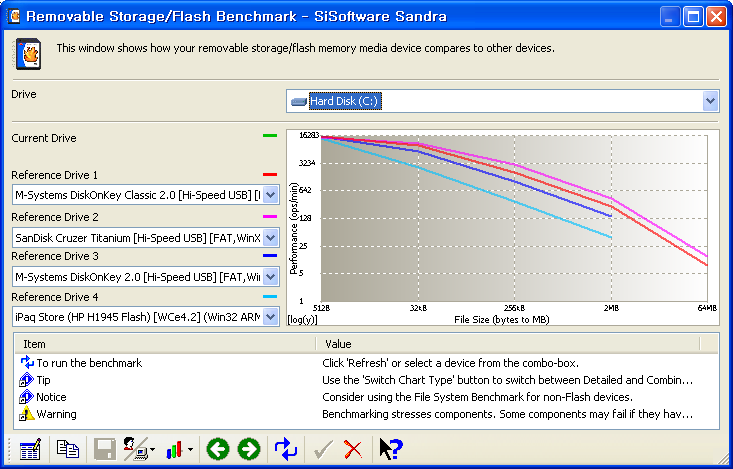733x469 pixels.
Task: Click the blue Refresh arrows icon
Action: pyautogui.click(x=286, y=449)
